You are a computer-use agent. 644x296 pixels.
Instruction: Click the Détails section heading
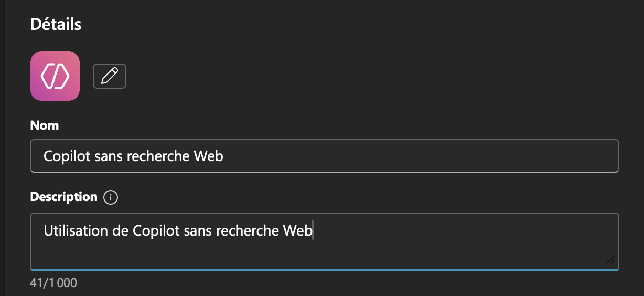56,24
